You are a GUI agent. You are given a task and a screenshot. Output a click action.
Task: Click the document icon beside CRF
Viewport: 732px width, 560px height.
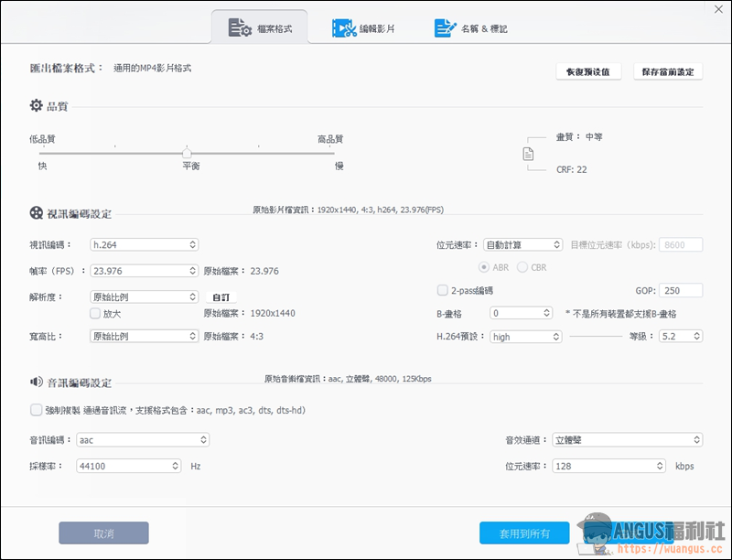coord(528,154)
